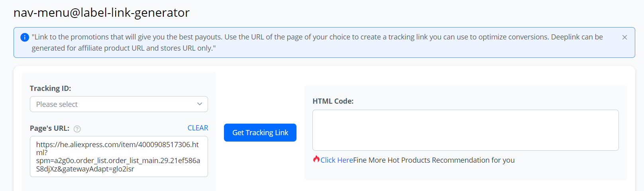Screen dimensions: 644x191
Task: Click the fire icon before Click Here
Action: tap(316, 159)
